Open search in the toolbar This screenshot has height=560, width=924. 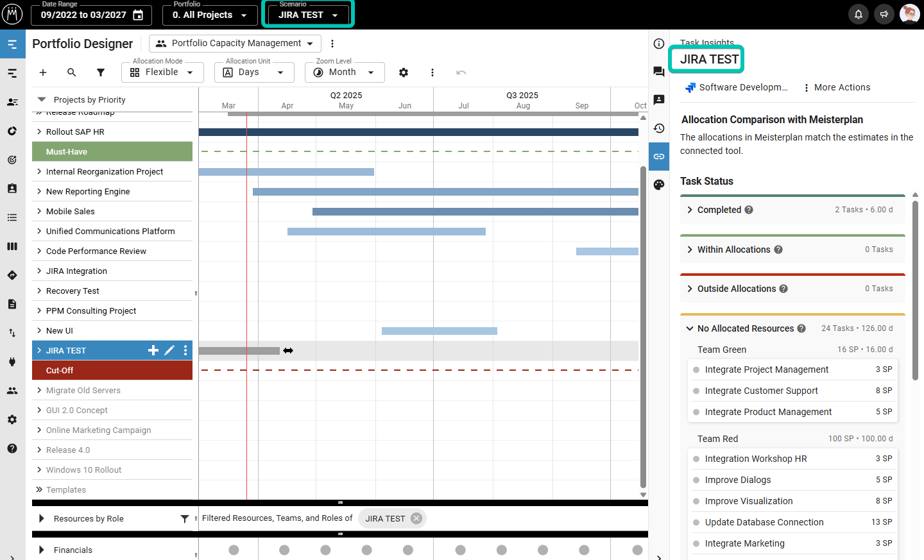point(72,72)
